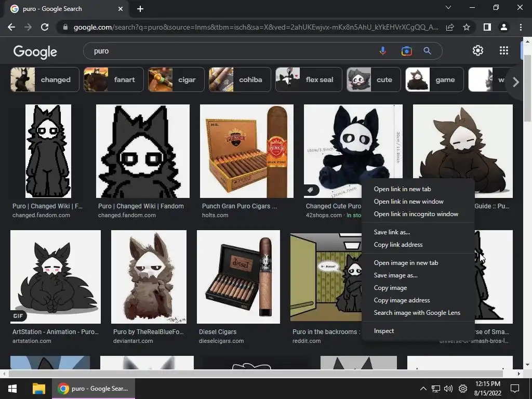This screenshot has height=399, width=532.
Task: Choose 'Inspect' from the context menu
Action: point(418,331)
